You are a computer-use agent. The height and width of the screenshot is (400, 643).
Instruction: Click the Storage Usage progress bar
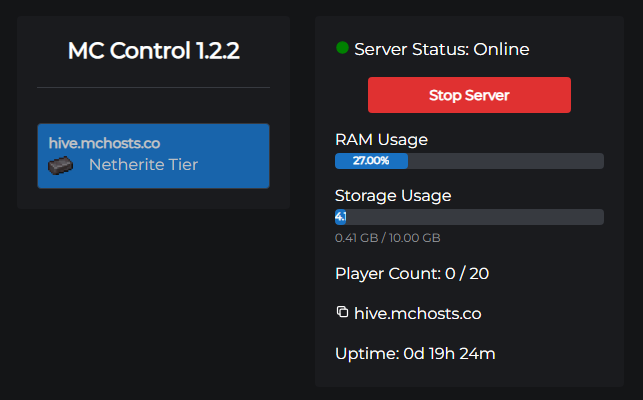click(469, 217)
